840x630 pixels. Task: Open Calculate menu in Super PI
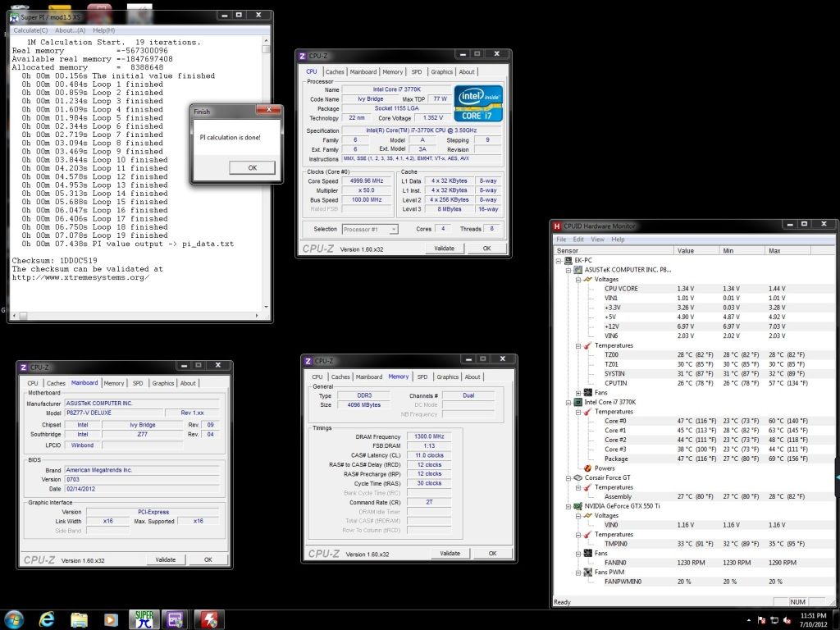coord(30,30)
